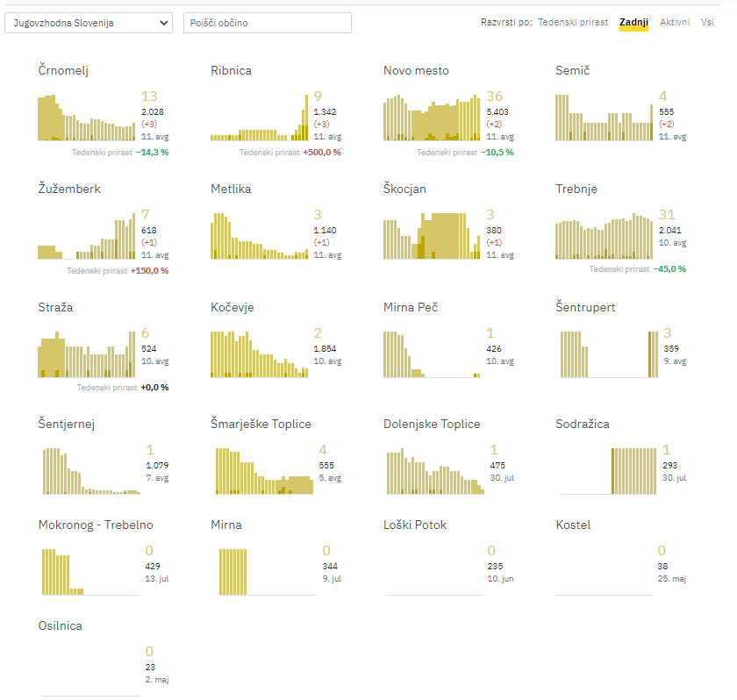Click the Črnomelj total 2.028

point(153,111)
